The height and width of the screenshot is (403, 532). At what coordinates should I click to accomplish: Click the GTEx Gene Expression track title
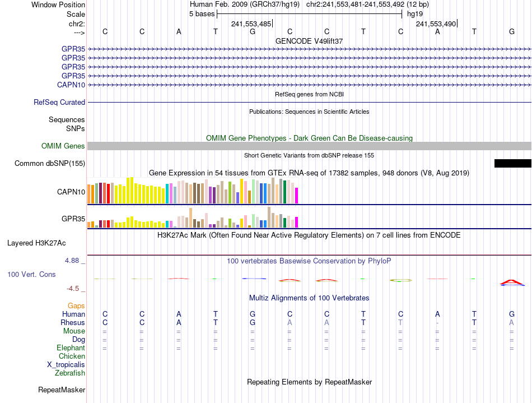(x=309, y=173)
